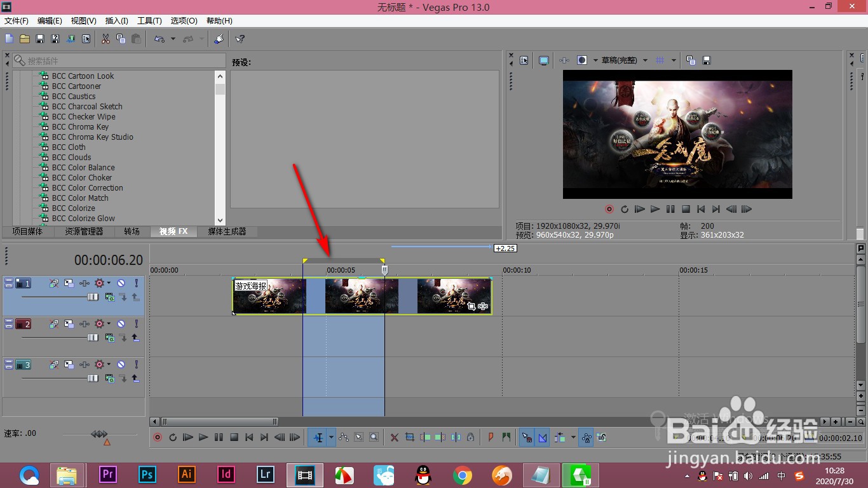Toggle Solo on video track 3
The height and width of the screenshot is (488, 868).
pyautogui.click(x=135, y=365)
